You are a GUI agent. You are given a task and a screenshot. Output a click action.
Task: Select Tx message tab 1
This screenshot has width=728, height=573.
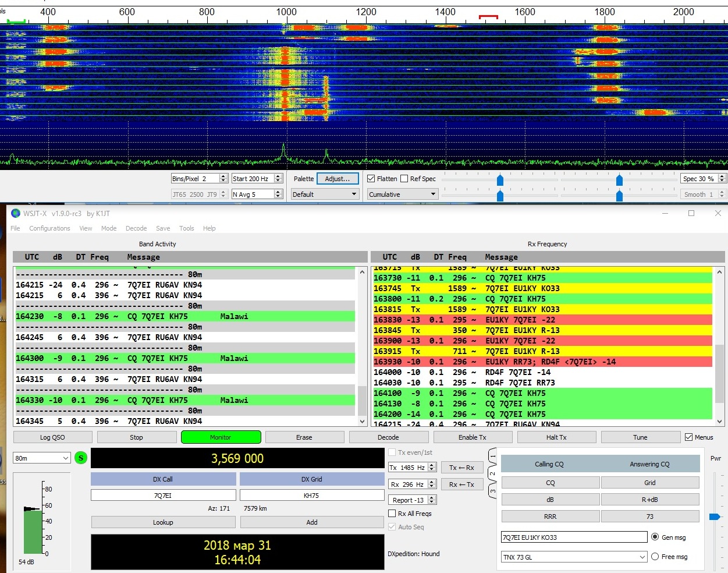[x=492, y=456]
